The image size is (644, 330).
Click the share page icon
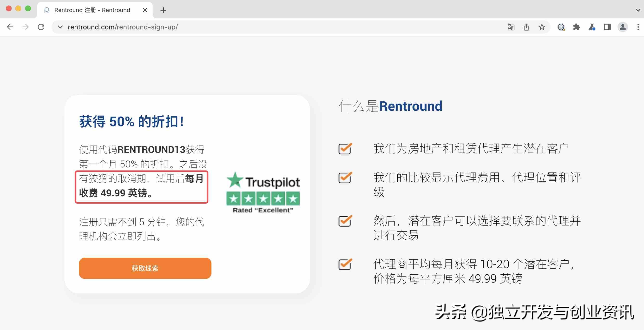[526, 27]
